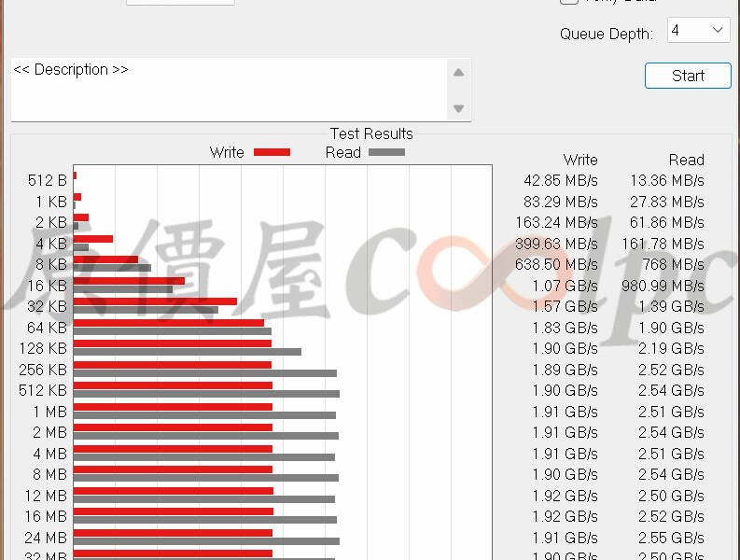This screenshot has height=560, width=740.
Task: Click the 'Read' results column header
Action: 687,160
